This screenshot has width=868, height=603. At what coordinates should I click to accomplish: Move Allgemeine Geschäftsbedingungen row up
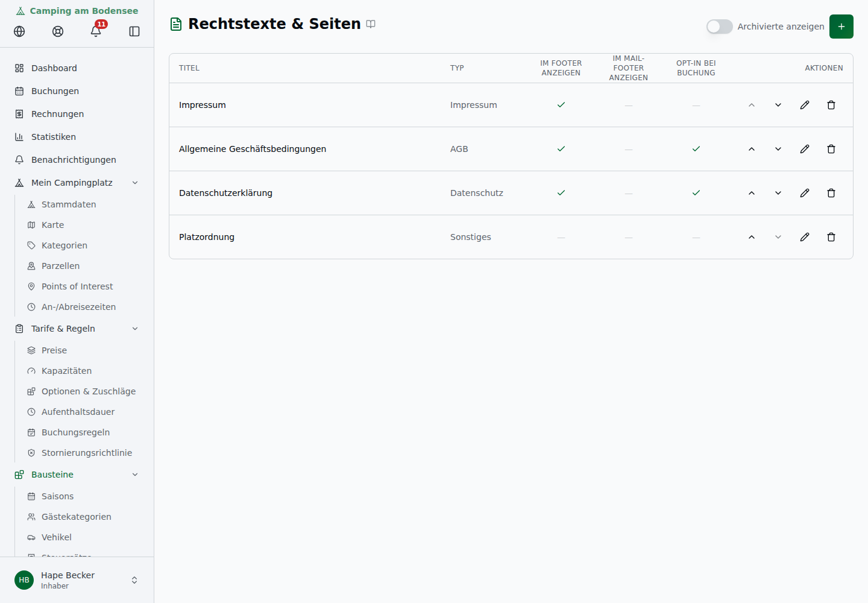pos(752,149)
